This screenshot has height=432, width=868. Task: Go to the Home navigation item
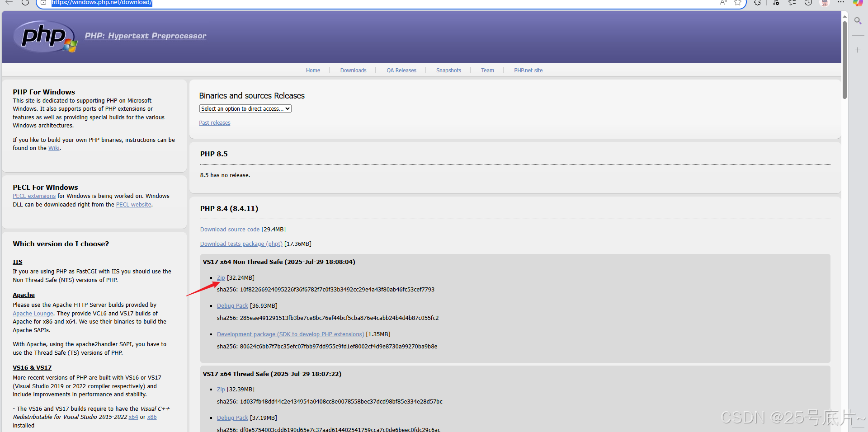click(313, 70)
